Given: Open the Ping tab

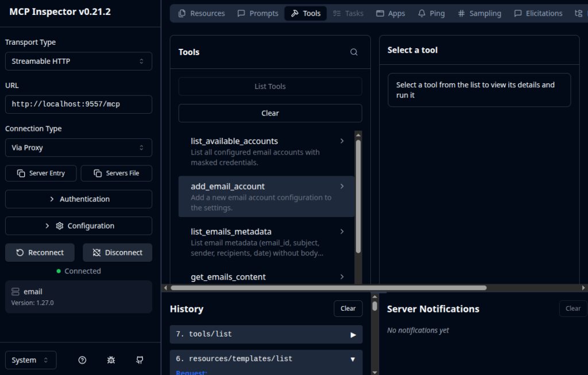Looking at the screenshot, I should (432, 14).
